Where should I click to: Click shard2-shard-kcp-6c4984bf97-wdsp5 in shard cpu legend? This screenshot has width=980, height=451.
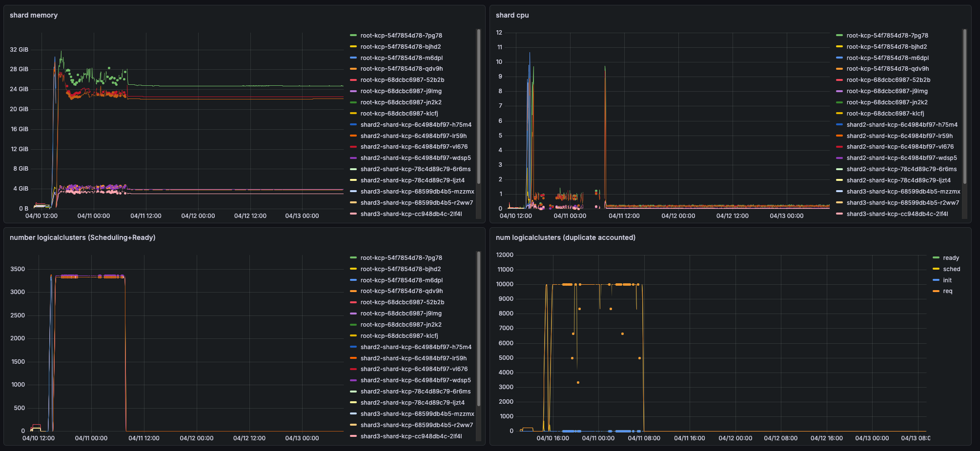(x=902, y=158)
